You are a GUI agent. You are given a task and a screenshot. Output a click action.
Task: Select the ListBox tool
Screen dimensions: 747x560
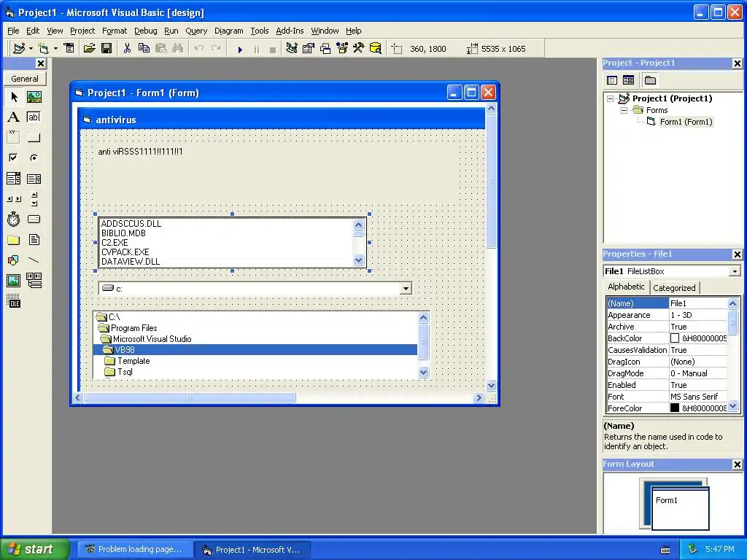point(34,179)
